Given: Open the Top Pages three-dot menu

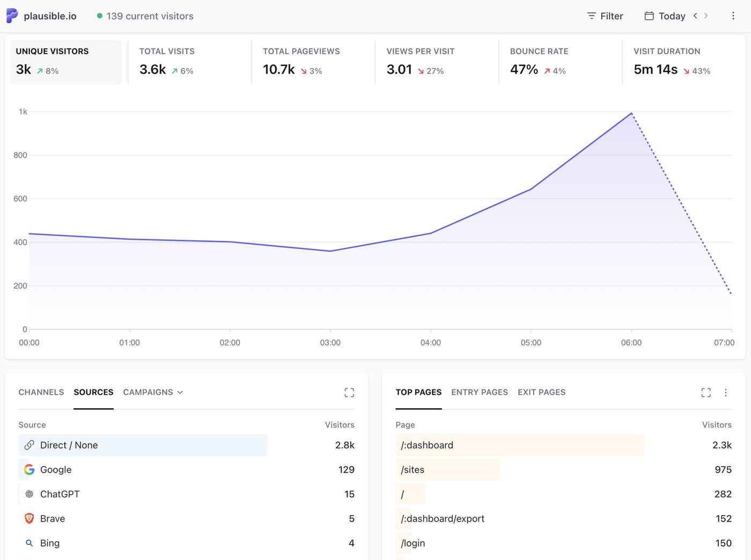Looking at the screenshot, I should pyautogui.click(x=726, y=393).
